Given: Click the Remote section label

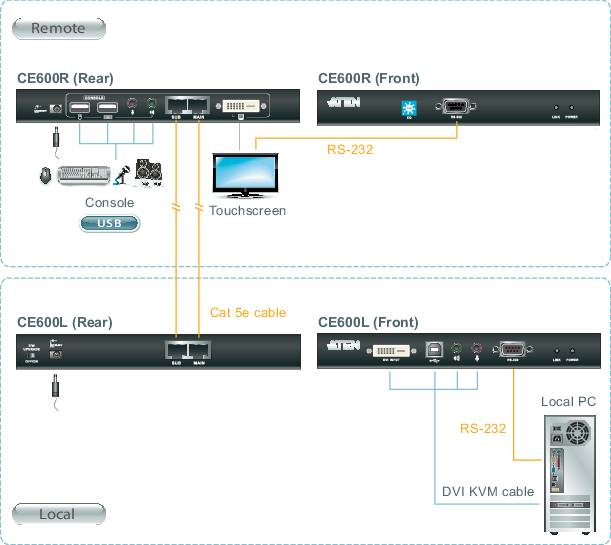Looking at the screenshot, I should (58, 28).
